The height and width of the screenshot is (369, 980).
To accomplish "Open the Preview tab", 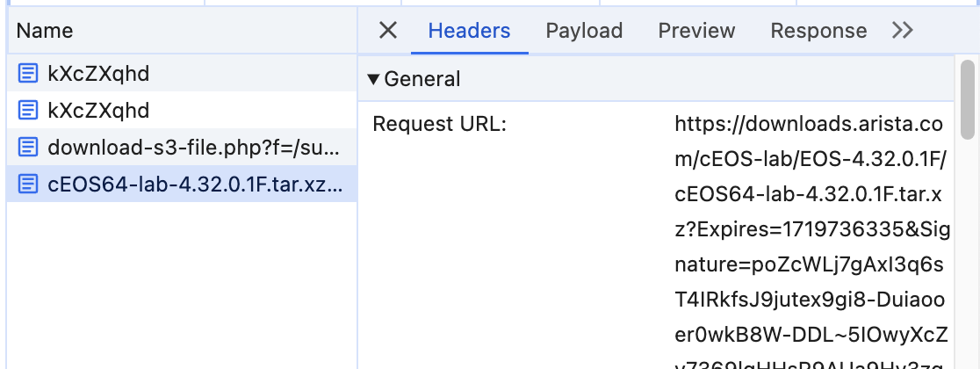I will pyautogui.click(x=697, y=31).
